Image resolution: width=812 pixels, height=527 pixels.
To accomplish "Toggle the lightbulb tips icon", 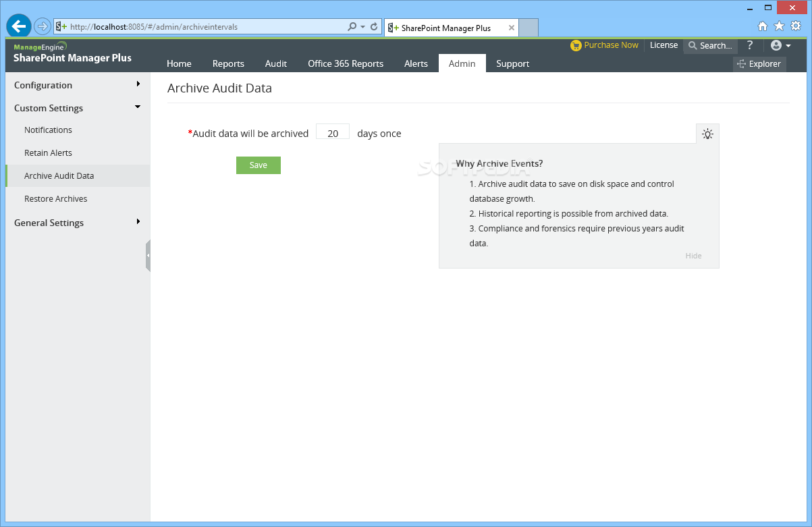I will pyautogui.click(x=707, y=134).
